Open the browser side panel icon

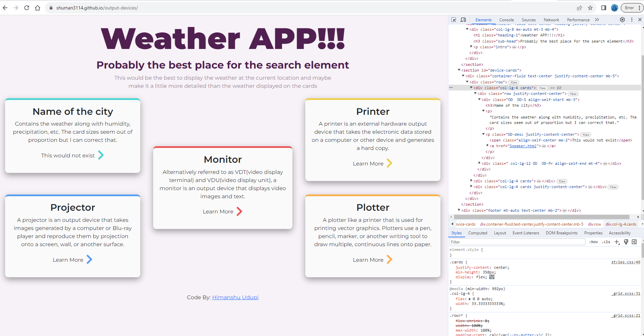pyautogui.click(x=604, y=8)
